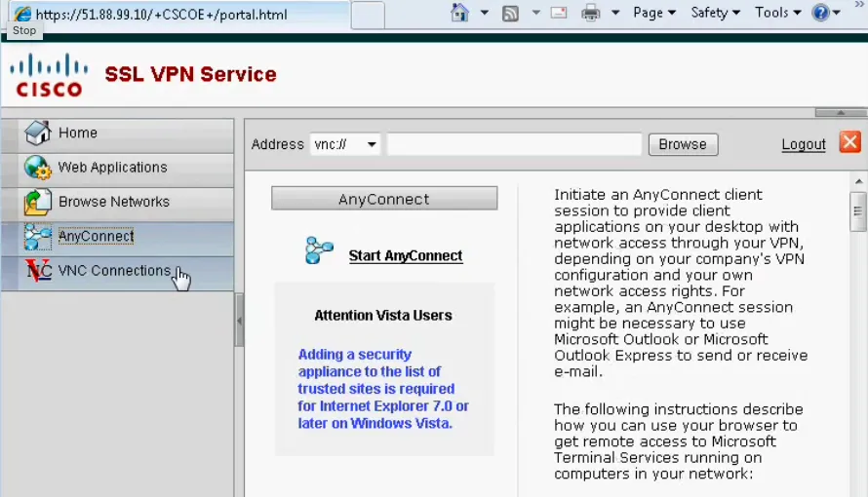Open the feeds dropdown arrow
The width and height of the screenshot is (868, 497).
coord(535,13)
